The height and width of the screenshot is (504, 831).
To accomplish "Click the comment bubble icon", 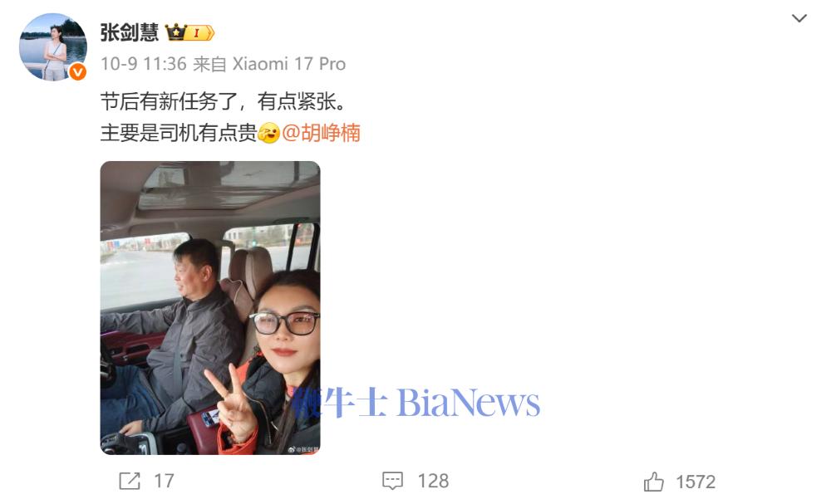I will (392, 481).
